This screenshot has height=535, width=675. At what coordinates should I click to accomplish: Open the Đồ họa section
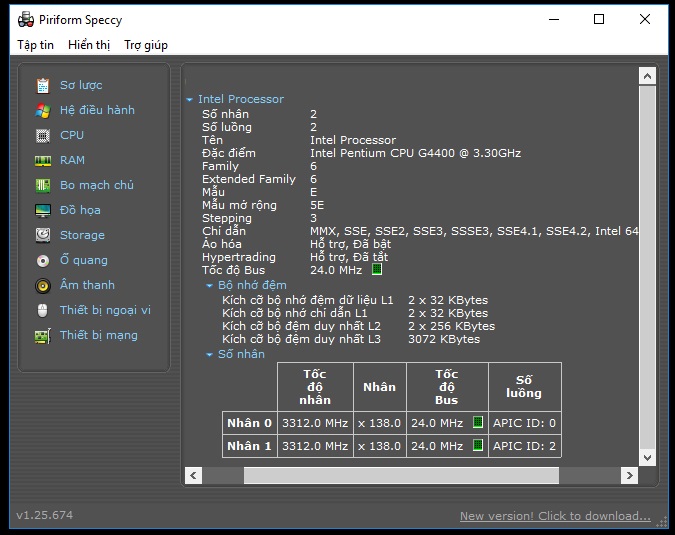pyautogui.click(x=80, y=210)
